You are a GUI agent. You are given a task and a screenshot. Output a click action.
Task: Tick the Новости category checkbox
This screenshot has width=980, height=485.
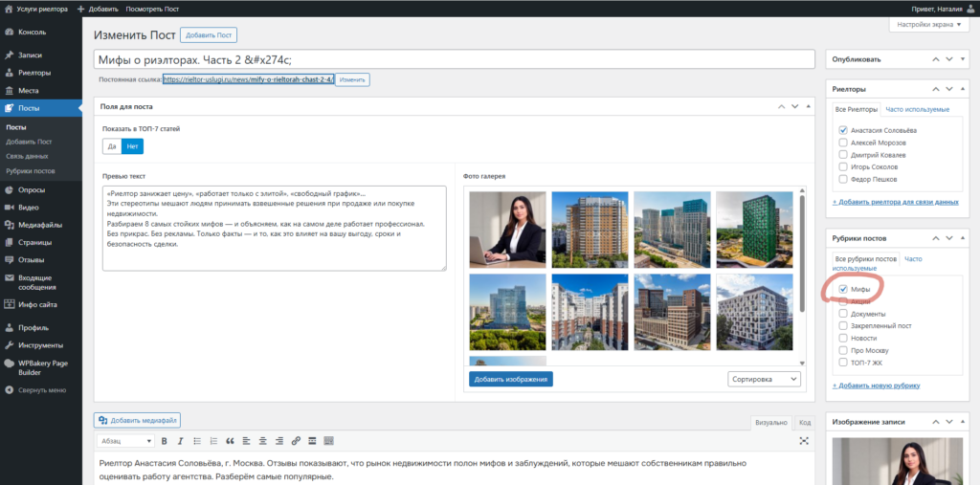pos(843,338)
